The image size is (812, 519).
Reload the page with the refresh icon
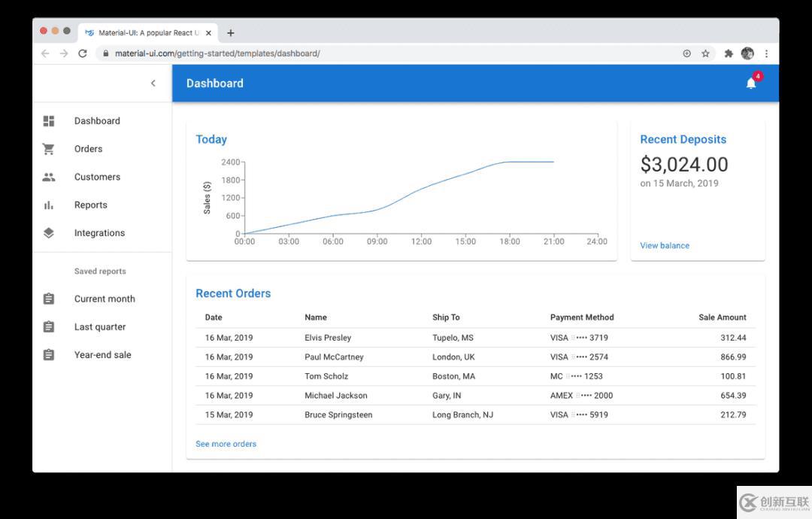click(83, 53)
